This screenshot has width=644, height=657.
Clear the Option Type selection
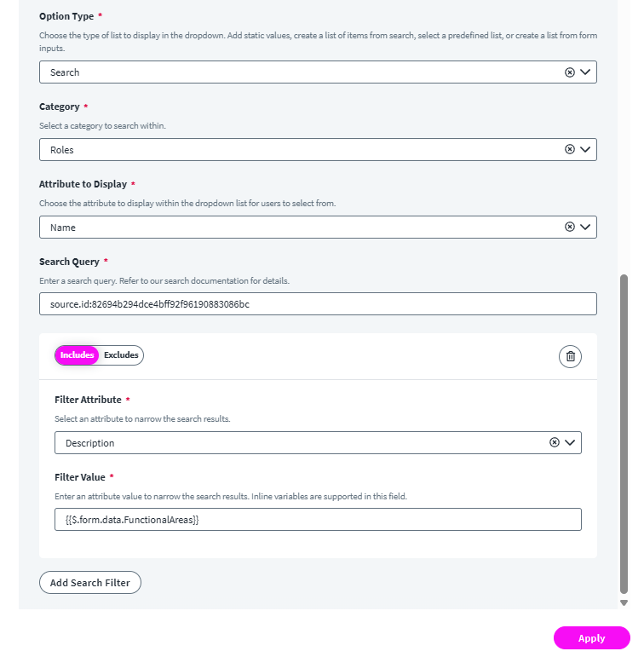point(570,72)
